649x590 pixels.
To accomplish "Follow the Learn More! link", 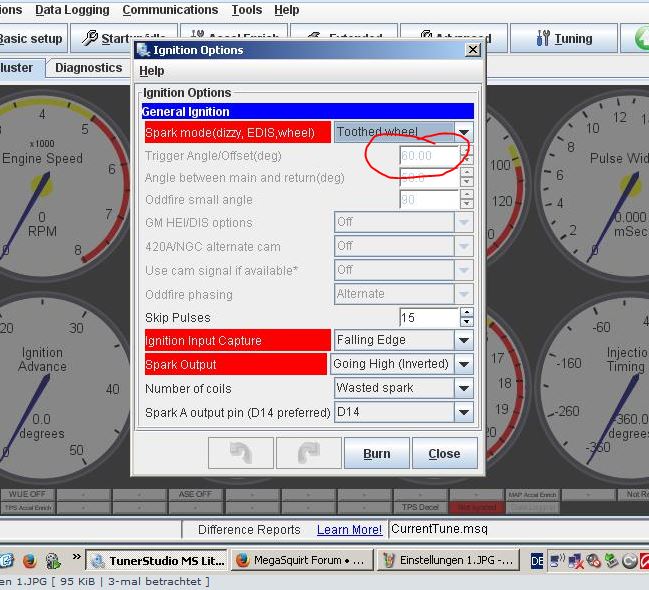I will point(349,530).
